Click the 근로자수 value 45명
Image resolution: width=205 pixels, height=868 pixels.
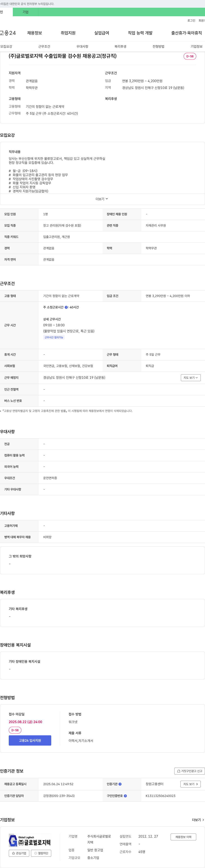coord(142,852)
